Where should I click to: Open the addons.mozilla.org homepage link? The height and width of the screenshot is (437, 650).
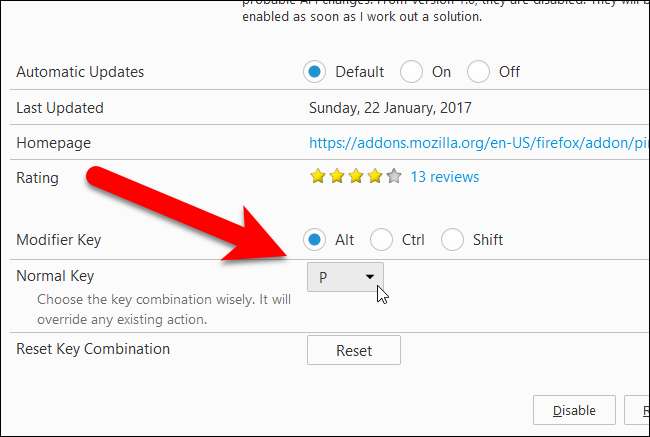pos(479,143)
